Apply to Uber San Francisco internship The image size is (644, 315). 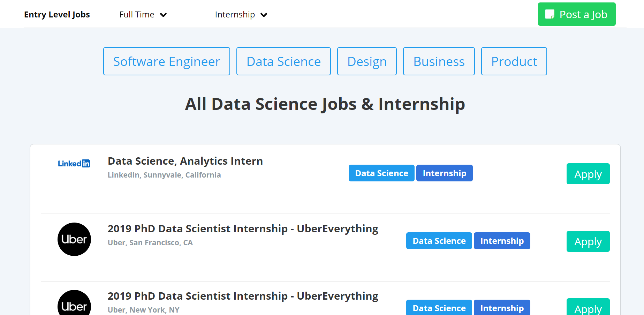(588, 241)
